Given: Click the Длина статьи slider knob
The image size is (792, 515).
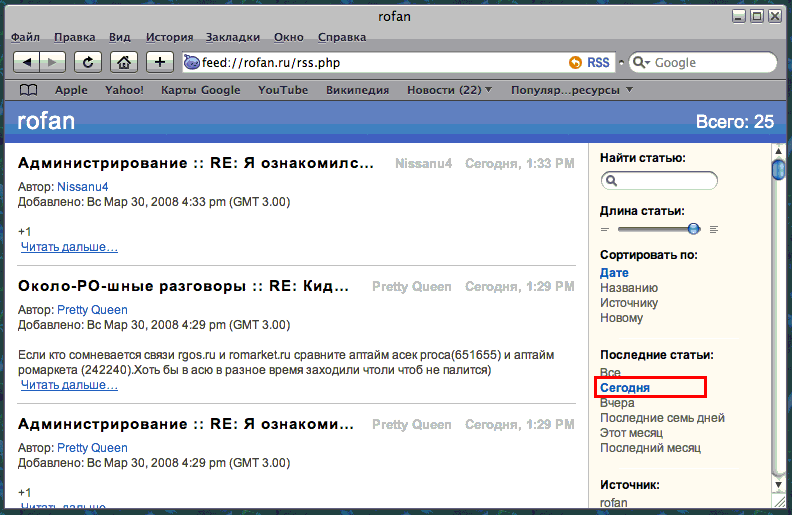Looking at the screenshot, I should [x=694, y=229].
